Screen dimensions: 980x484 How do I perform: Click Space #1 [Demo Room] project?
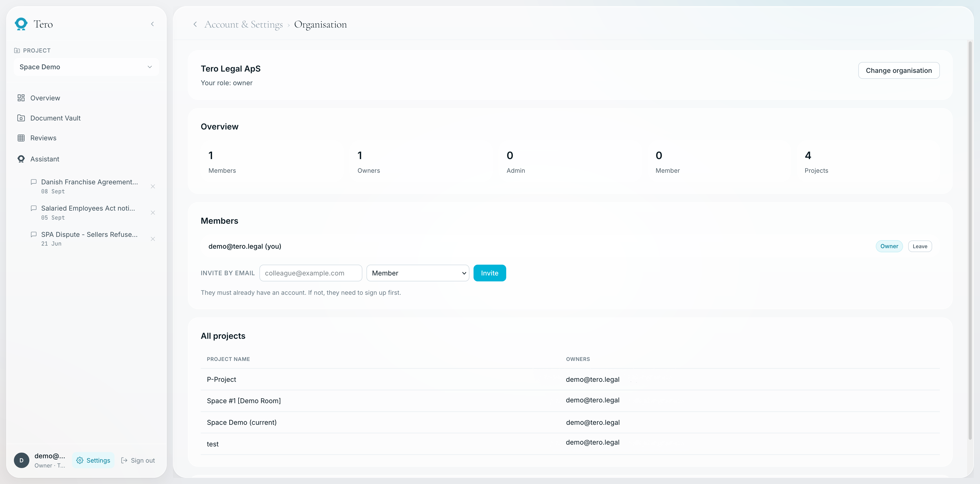point(244,401)
